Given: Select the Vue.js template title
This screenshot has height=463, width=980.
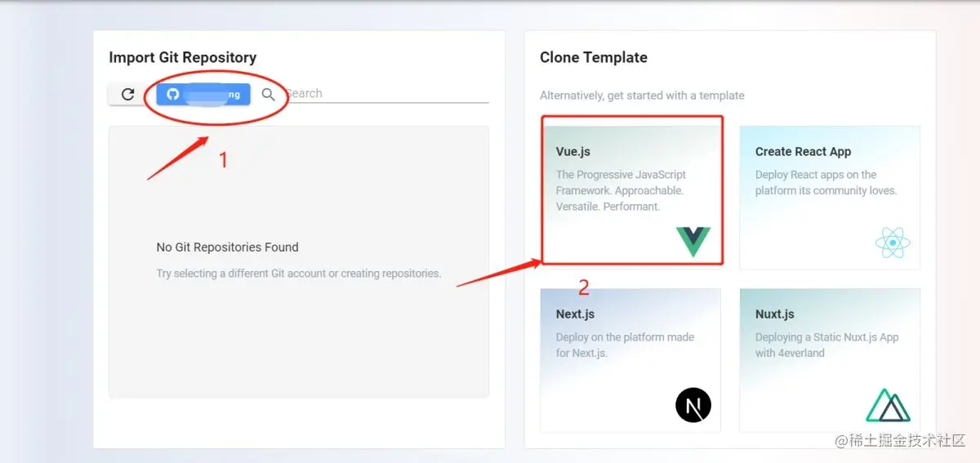Looking at the screenshot, I should pos(573,152).
